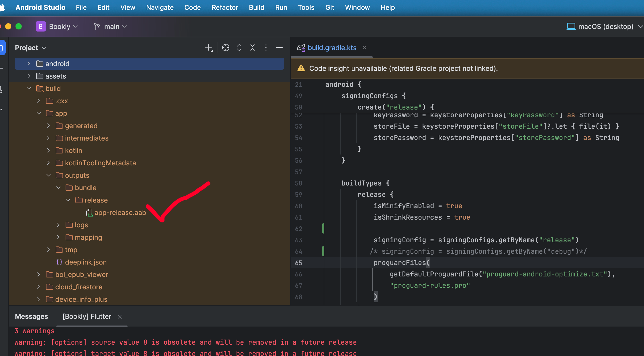Expand the intermediates folder

coord(48,138)
